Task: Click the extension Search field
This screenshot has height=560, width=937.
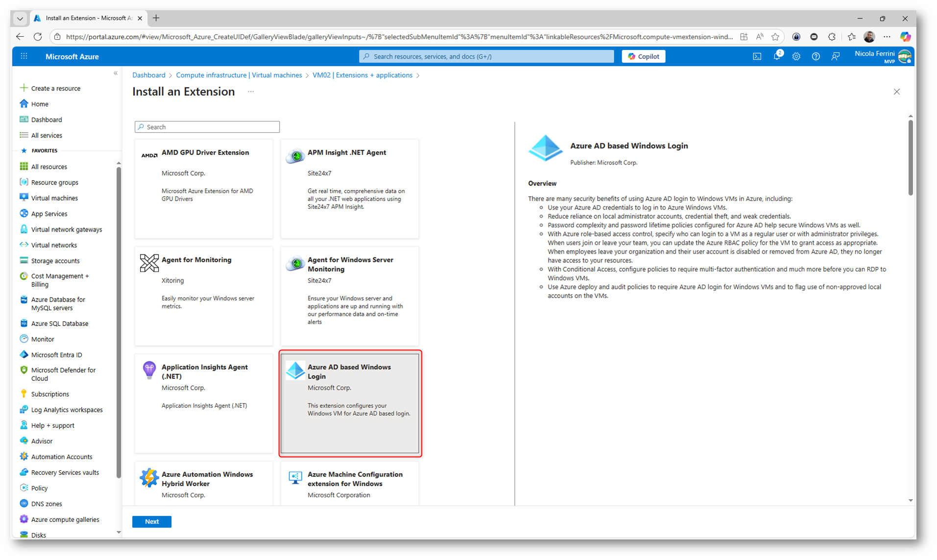Action: coord(207,127)
